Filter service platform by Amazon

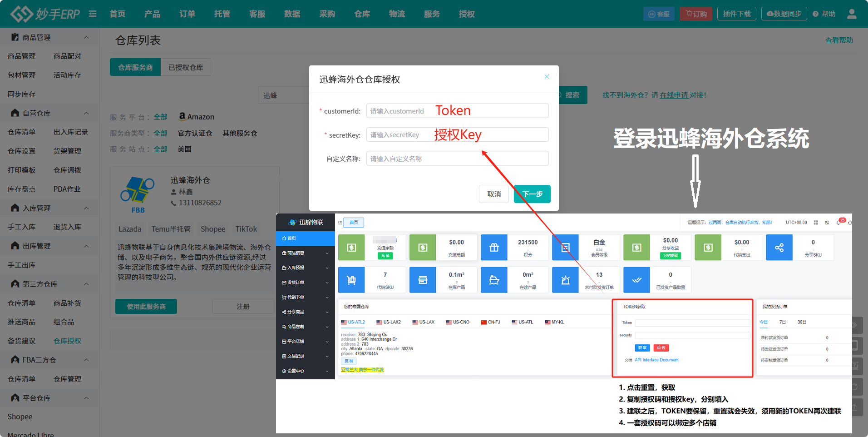coord(196,117)
